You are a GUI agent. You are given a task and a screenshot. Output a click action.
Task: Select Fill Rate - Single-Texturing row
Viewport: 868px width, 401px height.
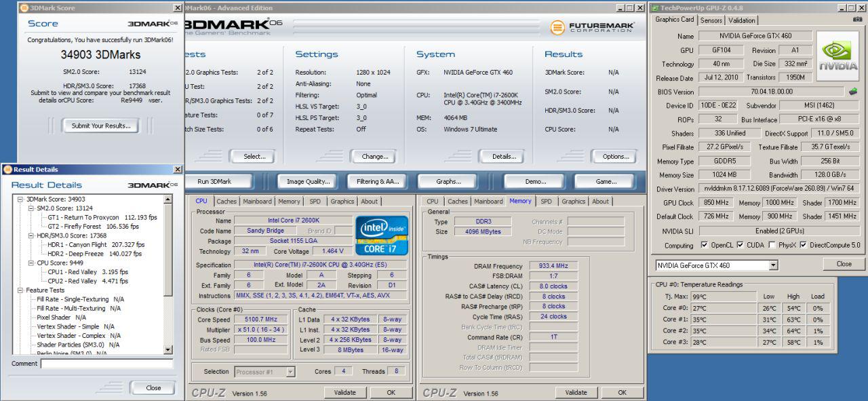point(80,299)
